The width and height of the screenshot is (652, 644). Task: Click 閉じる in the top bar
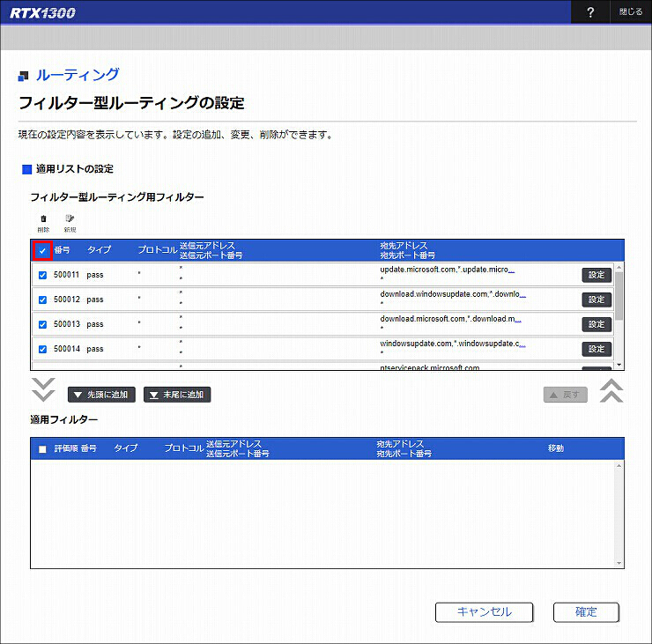pos(630,12)
